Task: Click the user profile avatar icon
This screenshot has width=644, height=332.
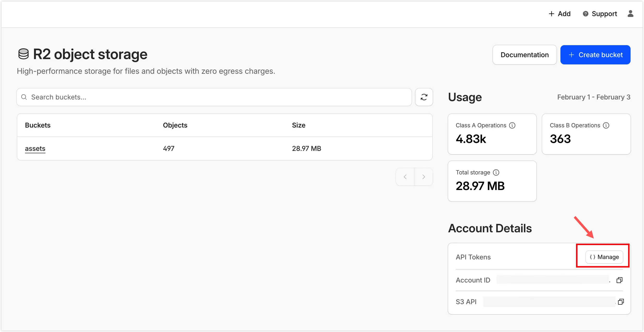Action: pos(630,14)
